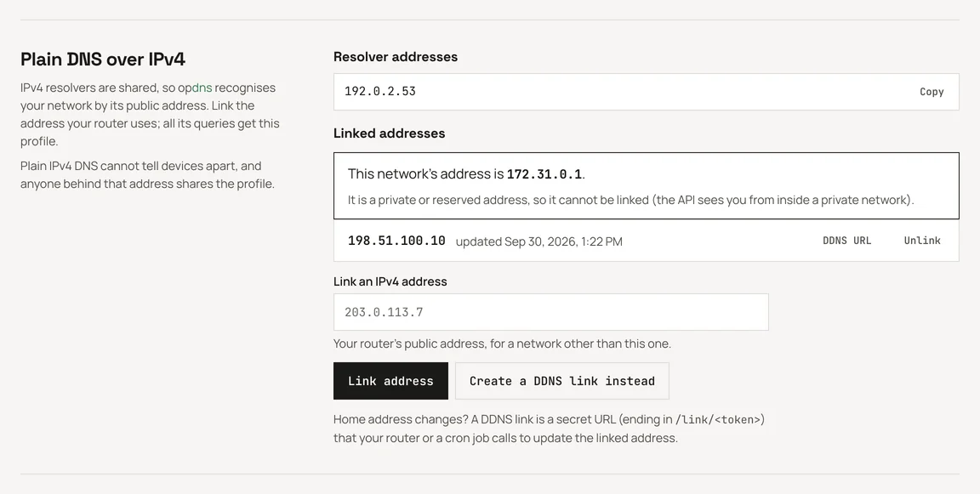Click the Link address button
980x494 pixels.
(390, 381)
